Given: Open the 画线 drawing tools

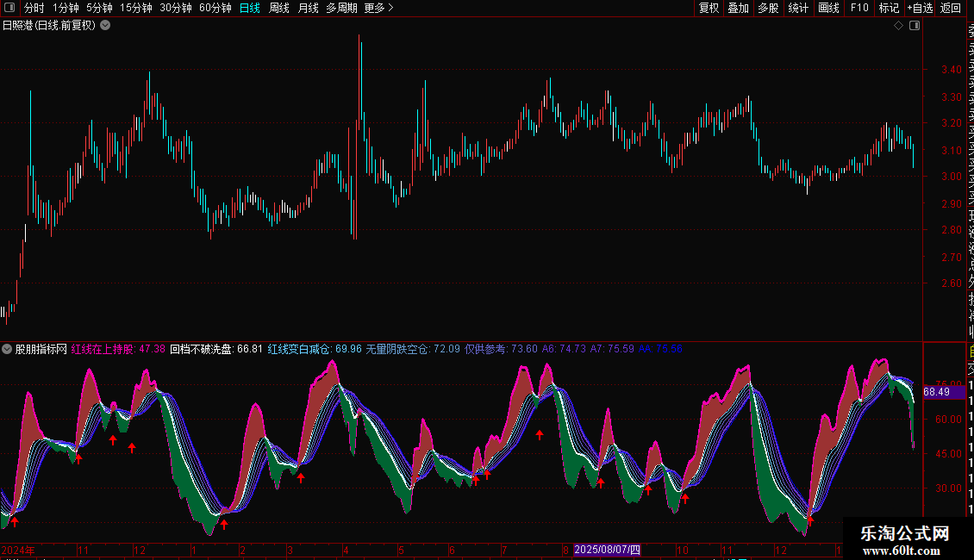Looking at the screenshot, I should 828,8.
